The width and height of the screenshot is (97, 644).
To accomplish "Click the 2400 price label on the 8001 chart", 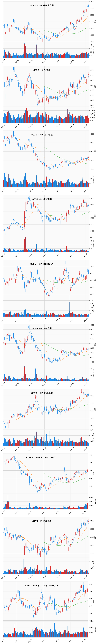I will click(x=92, y=2).
